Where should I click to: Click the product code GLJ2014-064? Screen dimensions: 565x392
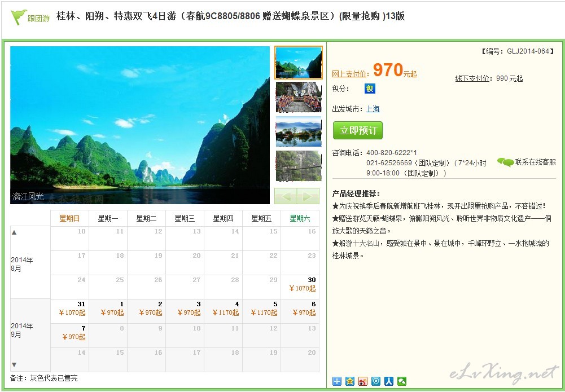tap(528, 51)
